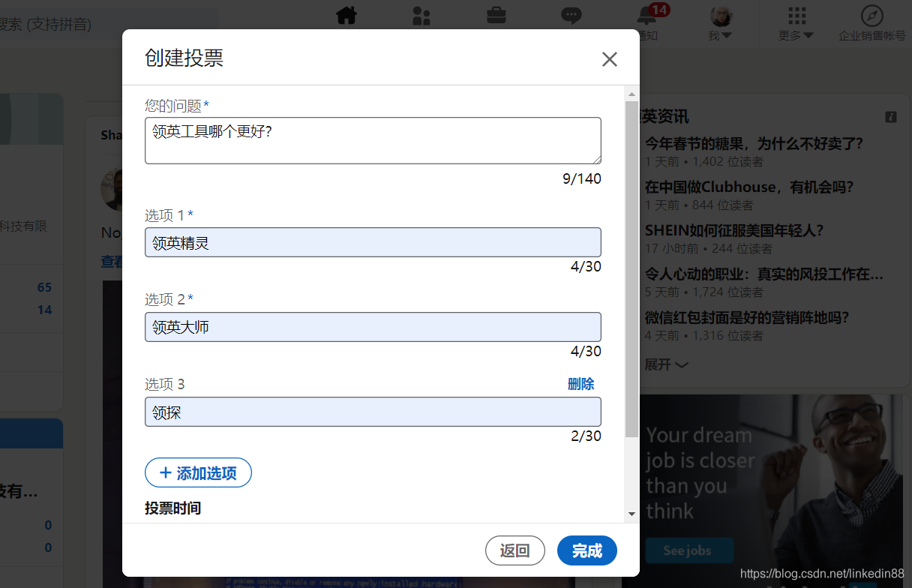Finish the poll with 完成 button
This screenshot has width=912, height=588.
point(587,550)
